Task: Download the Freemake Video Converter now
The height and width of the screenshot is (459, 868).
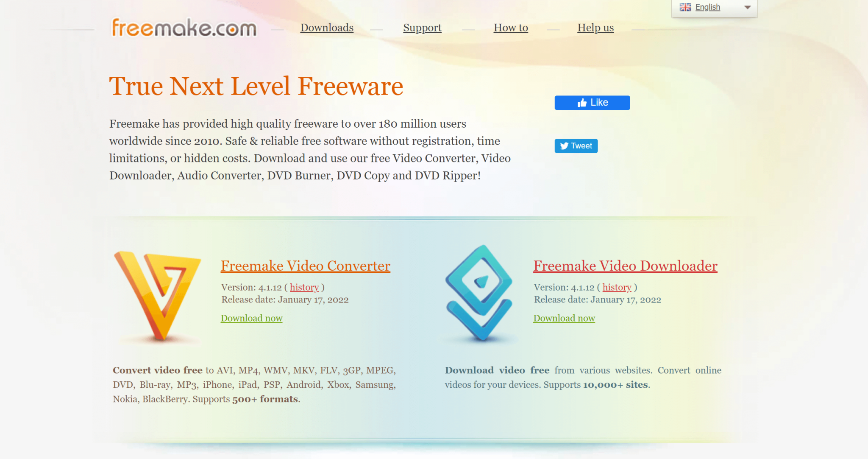Action: point(251,318)
